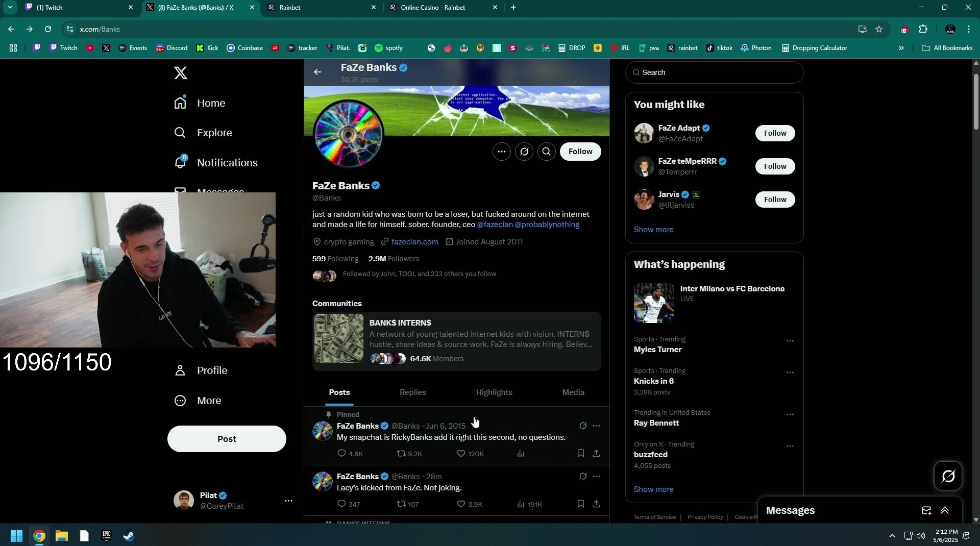Reply to the pinned snapchat post
The image size is (980, 546).
[x=350, y=454]
